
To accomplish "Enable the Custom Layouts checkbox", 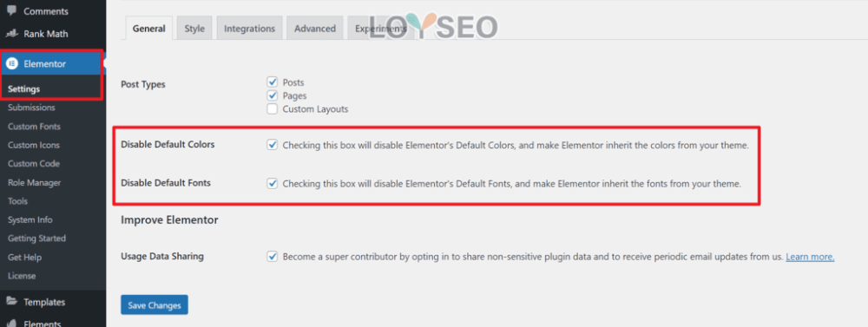I will 272,109.
